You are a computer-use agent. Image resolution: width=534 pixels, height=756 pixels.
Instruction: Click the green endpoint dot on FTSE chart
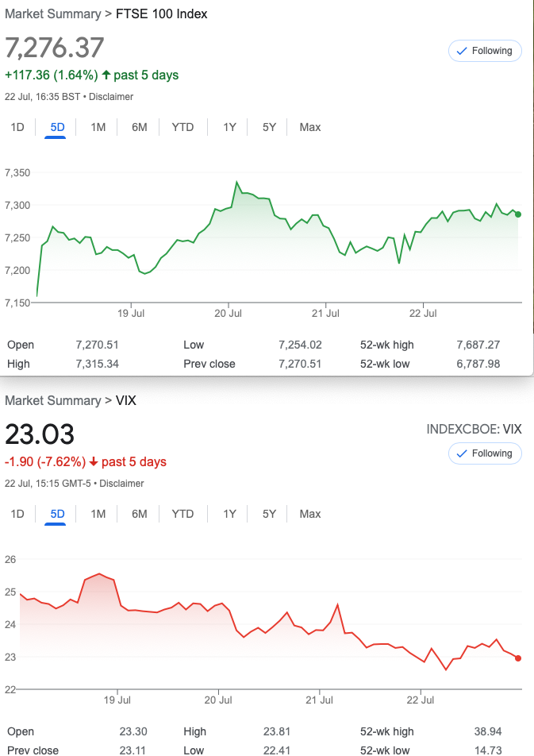[x=518, y=214]
